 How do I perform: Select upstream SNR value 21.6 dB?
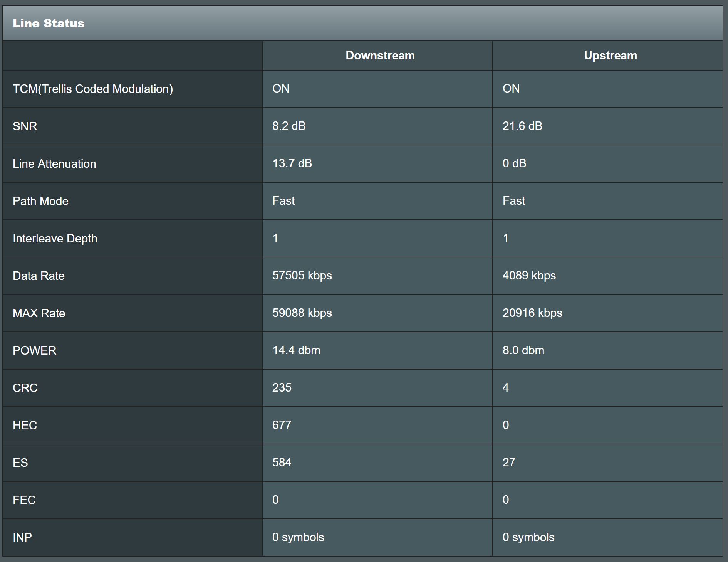point(522,126)
